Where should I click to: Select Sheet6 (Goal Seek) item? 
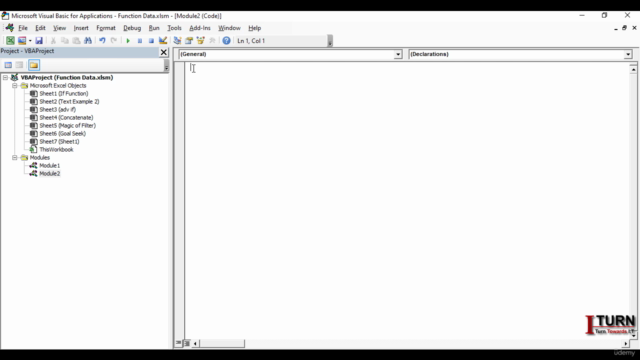click(x=62, y=133)
